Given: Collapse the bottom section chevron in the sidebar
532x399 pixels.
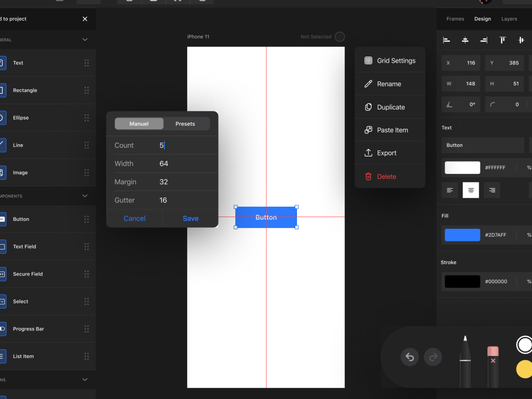Looking at the screenshot, I should point(85,379).
